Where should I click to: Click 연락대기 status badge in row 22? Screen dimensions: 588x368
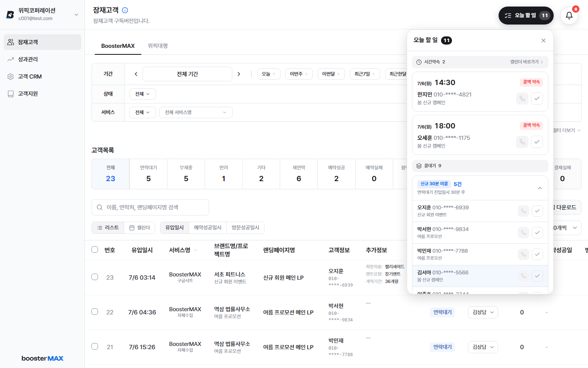click(x=443, y=312)
